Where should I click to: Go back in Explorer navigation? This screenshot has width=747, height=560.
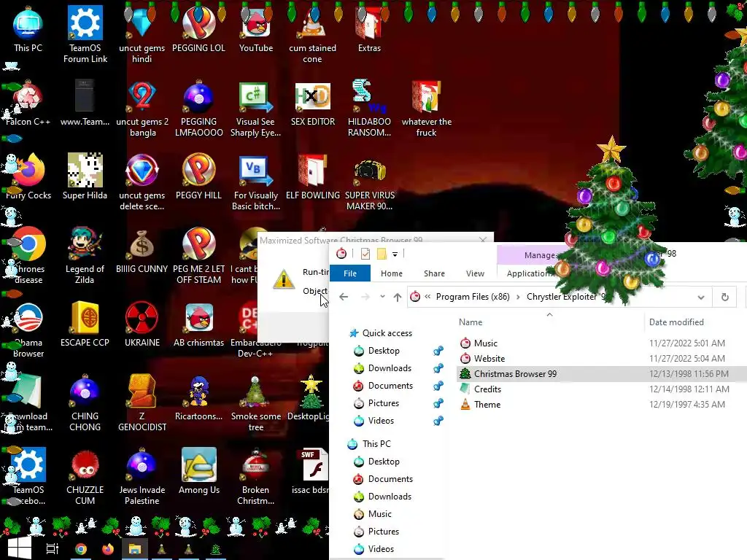pos(344,297)
